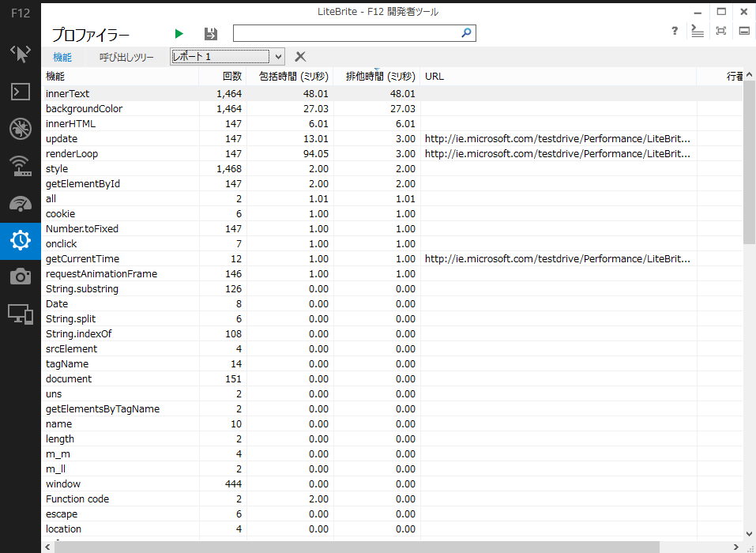Viewport: 756px width, 553px height.
Task: Toggle the console panel icon at top right
Action: tap(698, 32)
